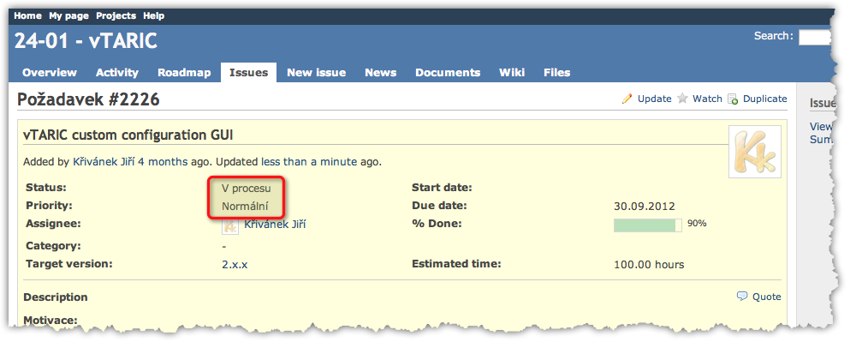
Task: Focus the Search input field
Action: point(815,37)
